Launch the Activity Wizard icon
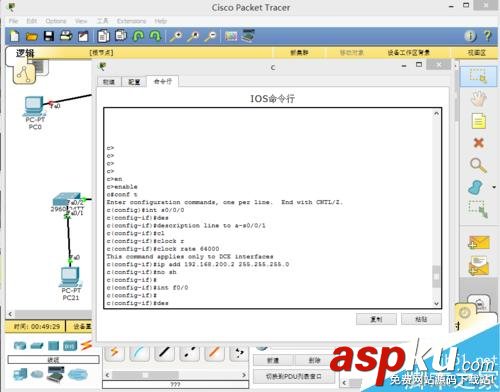Image resolution: width=500 pixels, height=392 pixels. 83,36
